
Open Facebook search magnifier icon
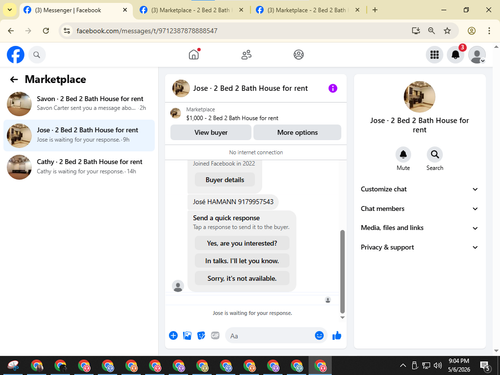37,55
